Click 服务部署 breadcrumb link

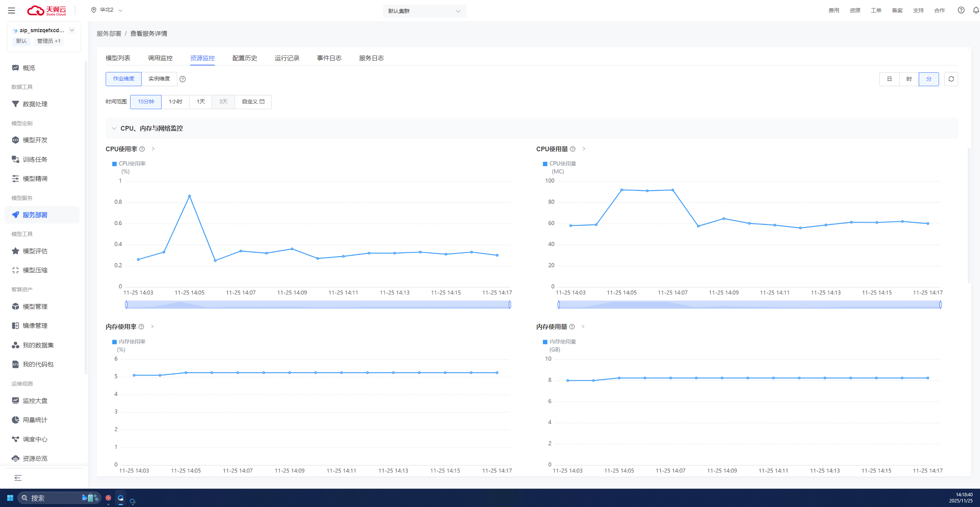[109, 34]
